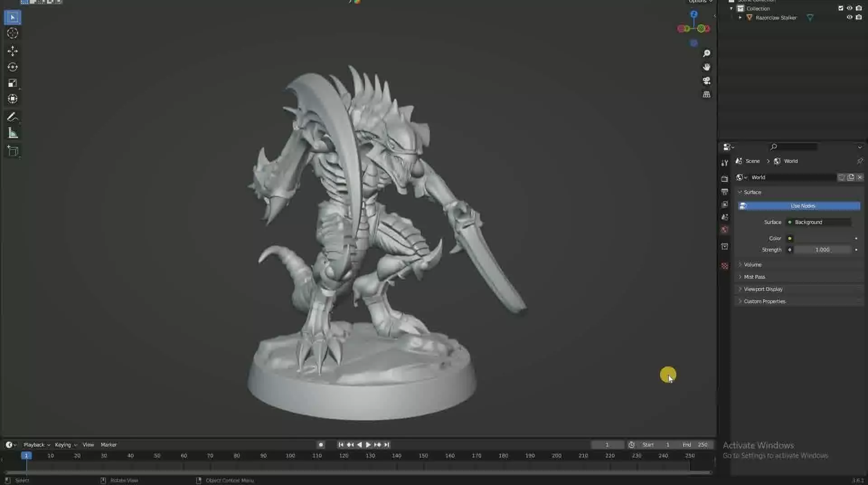Toggle the World fake user shield
The image size is (868, 485).
pyautogui.click(x=842, y=177)
